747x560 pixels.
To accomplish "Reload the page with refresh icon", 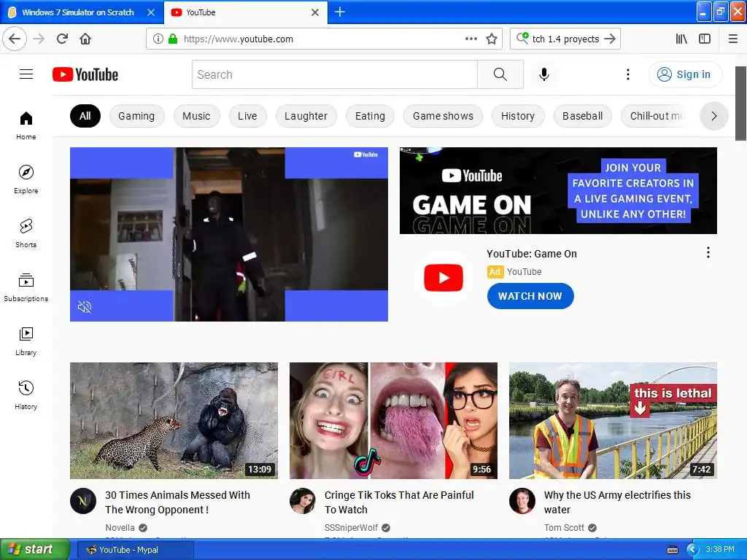I will 62,39.
